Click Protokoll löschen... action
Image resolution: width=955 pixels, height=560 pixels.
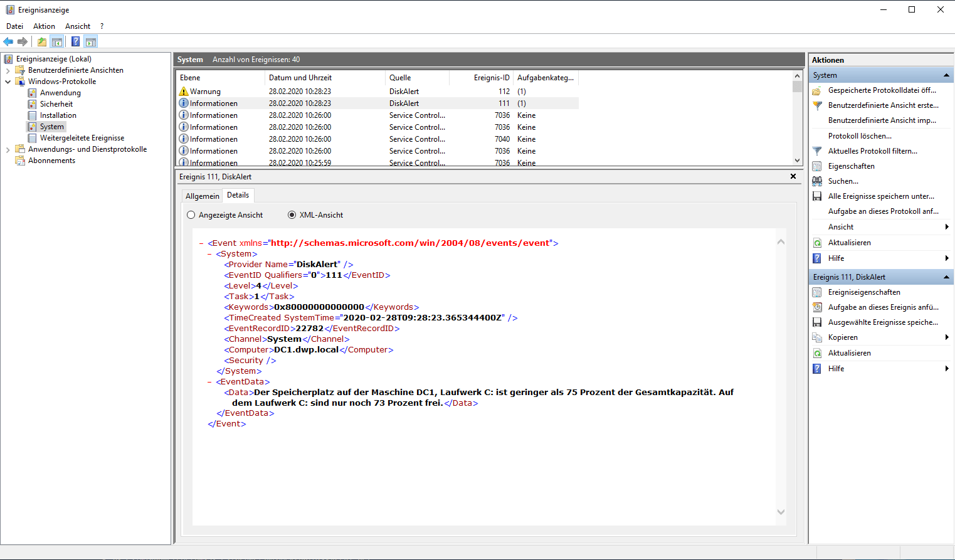pyautogui.click(x=859, y=136)
